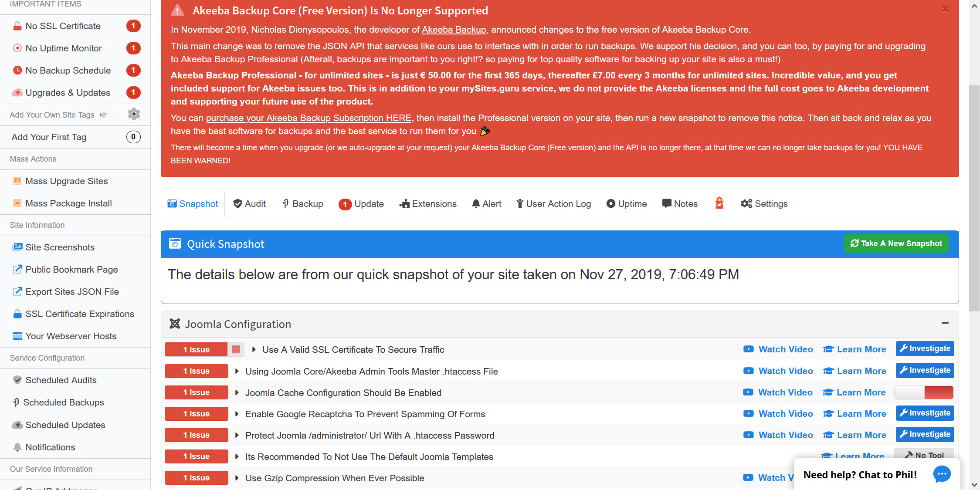The height and width of the screenshot is (490, 980).
Task: Expand the Use Gzip Compression issue row
Action: click(237, 478)
